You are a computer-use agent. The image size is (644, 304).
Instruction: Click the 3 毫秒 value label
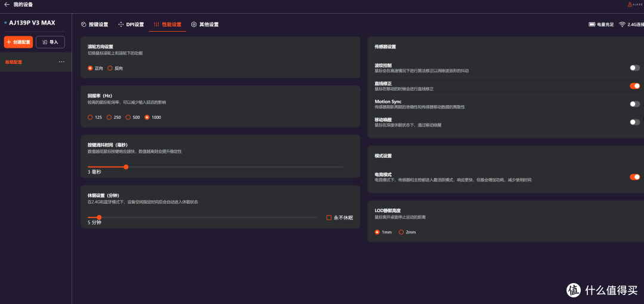(x=94, y=172)
